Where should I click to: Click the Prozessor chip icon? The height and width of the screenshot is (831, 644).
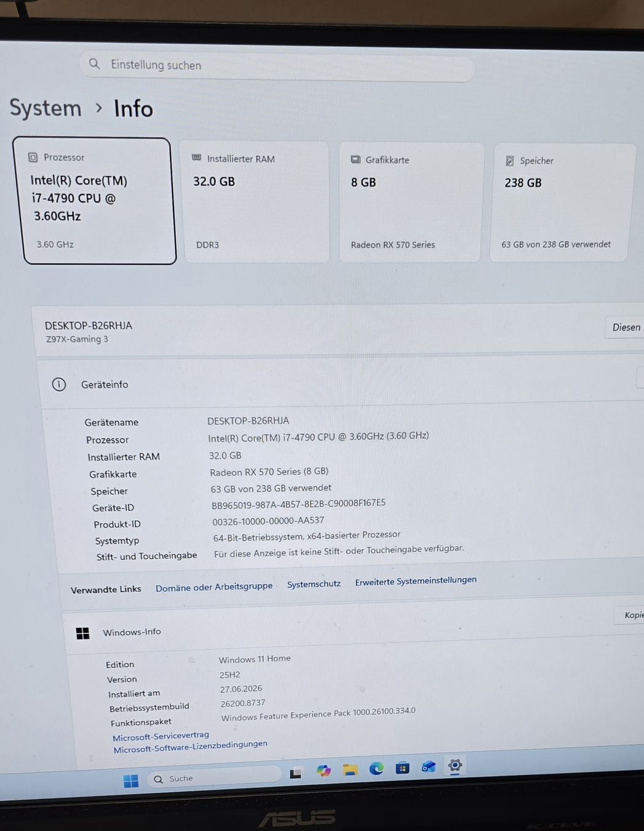click(x=33, y=158)
